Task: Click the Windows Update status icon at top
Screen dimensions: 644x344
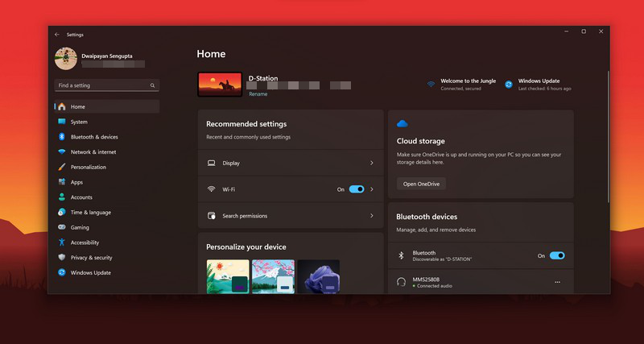Action: pyautogui.click(x=509, y=84)
